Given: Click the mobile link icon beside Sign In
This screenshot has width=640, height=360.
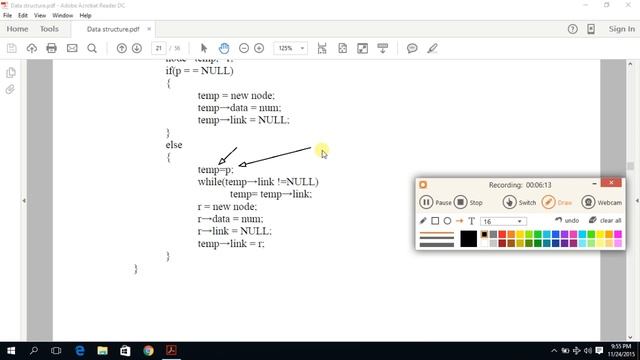Looking at the screenshot, I should 591,29.
